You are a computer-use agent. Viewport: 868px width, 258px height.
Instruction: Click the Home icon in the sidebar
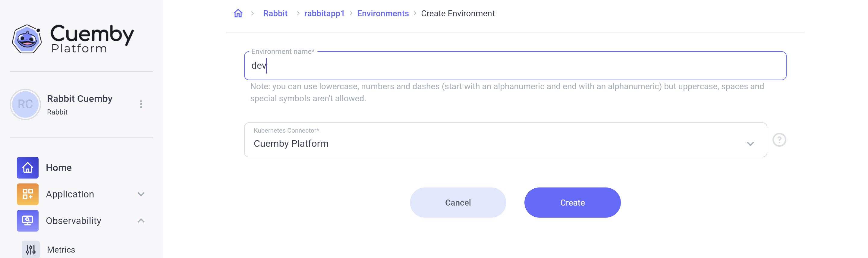coord(27,167)
